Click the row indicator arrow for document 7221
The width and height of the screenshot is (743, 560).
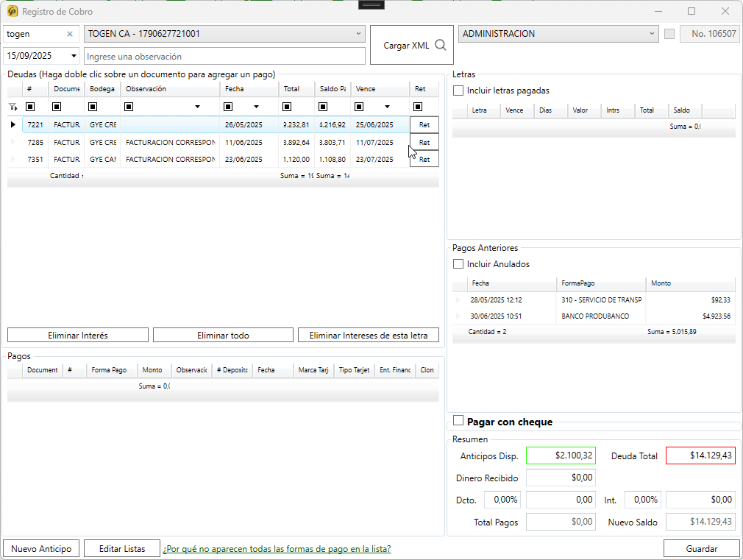[13, 124]
